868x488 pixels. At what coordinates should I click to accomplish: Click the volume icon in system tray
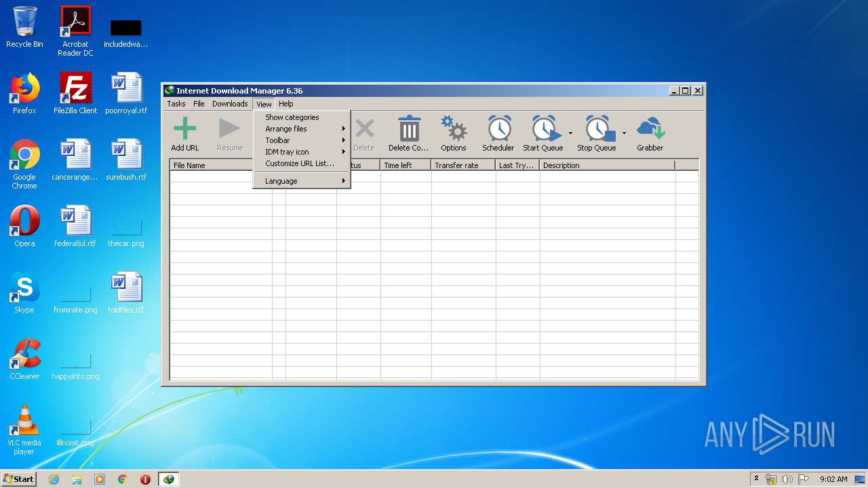pos(787,479)
